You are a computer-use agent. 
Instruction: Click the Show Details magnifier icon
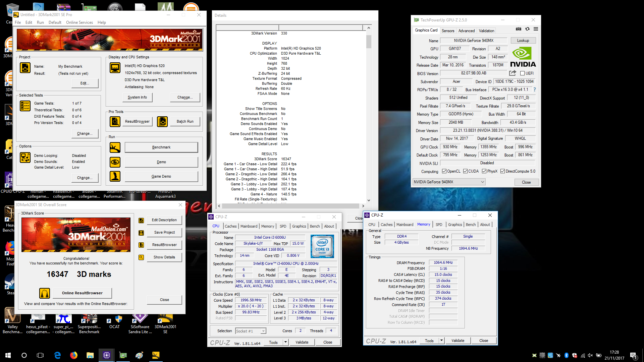click(141, 257)
